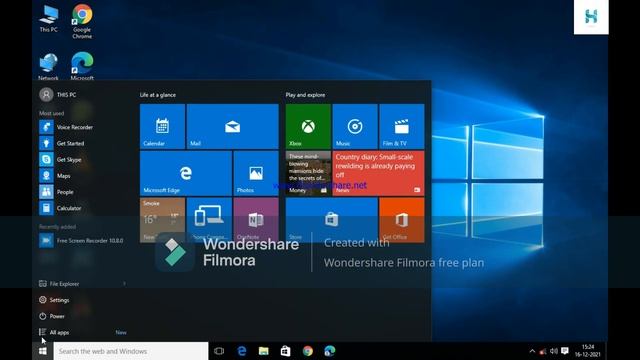Show hidden system tray icons
The height and width of the screenshot is (360, 640).
click(532, 351)
